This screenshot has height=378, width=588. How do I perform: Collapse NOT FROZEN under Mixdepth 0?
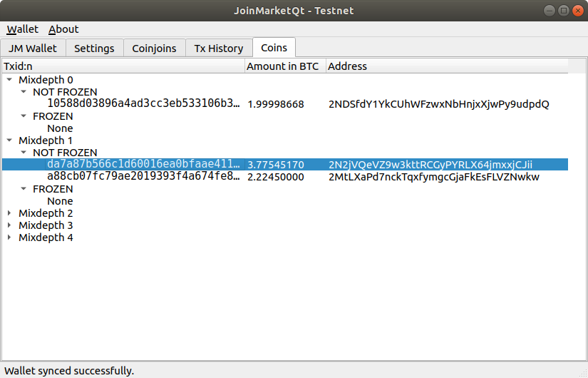tap(24, 92)
